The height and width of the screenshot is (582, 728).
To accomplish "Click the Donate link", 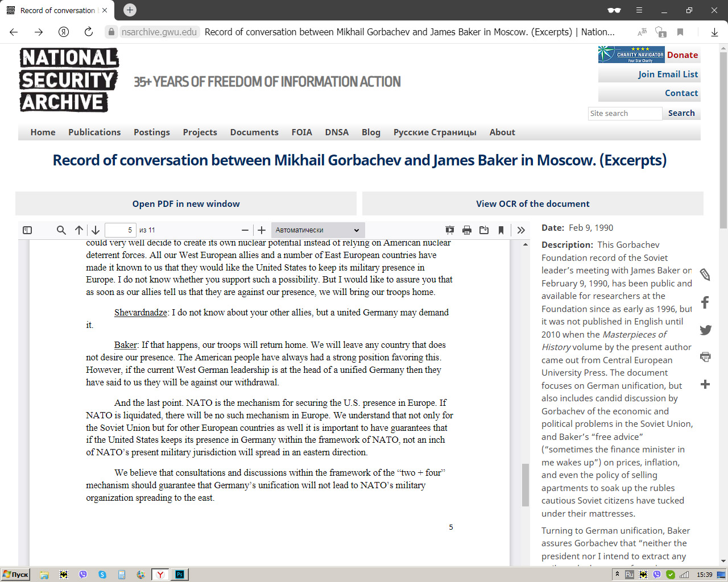I will 682,55.
